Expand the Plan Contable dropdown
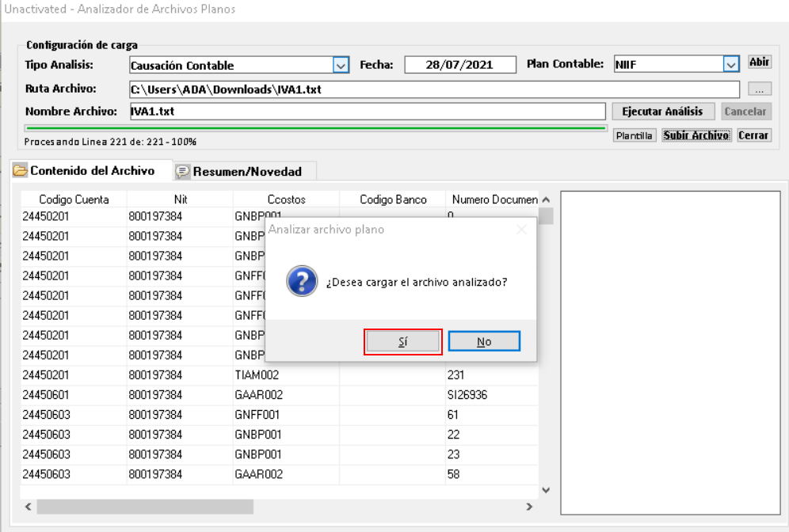 (x=730, y=65)
